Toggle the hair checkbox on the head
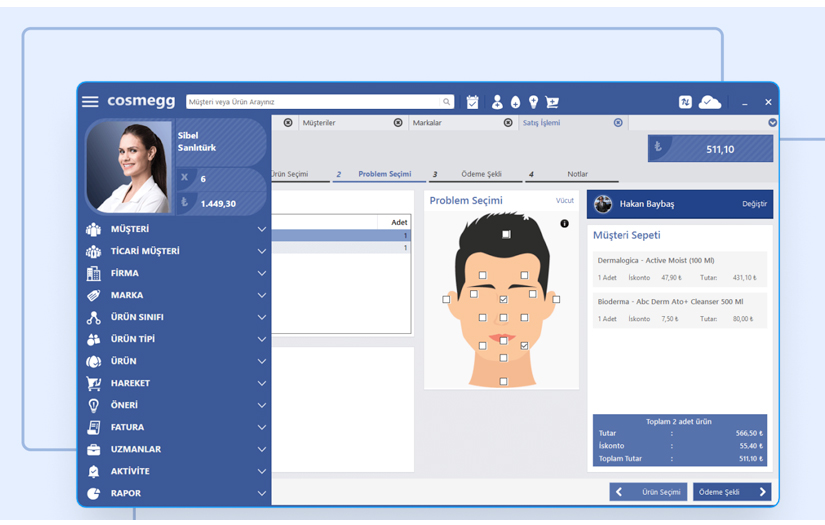 [506, 234]
